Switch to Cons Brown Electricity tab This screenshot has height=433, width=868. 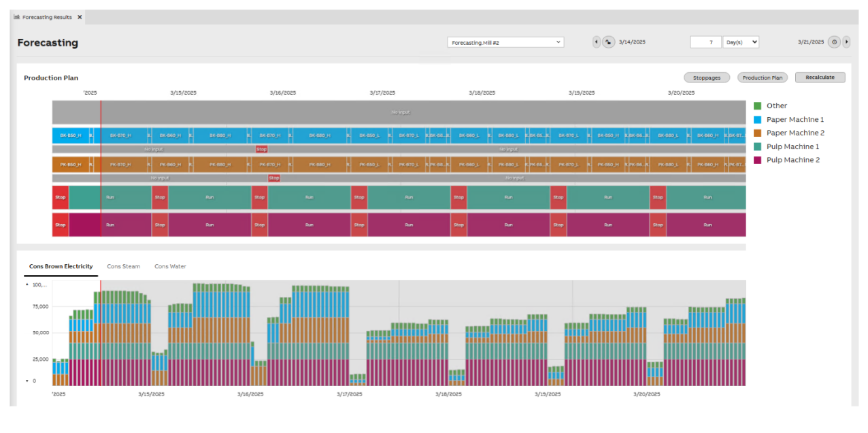click(61, 266)
